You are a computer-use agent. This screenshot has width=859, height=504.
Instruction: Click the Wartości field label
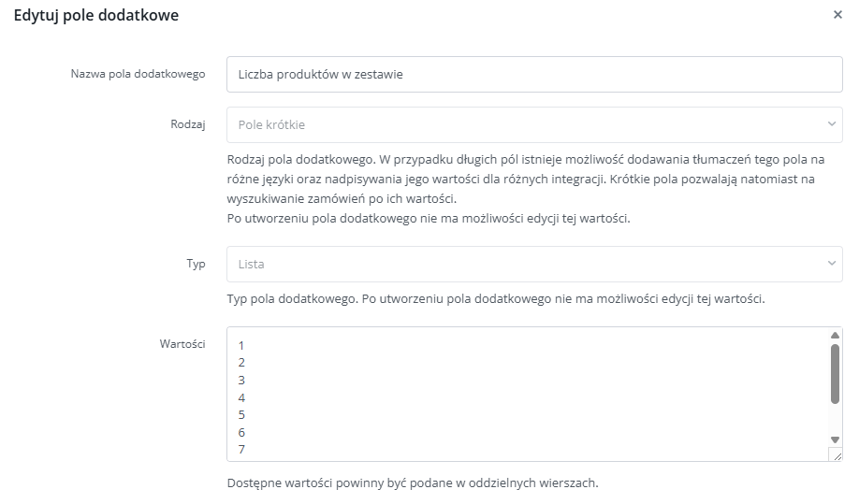coord(182,344)
